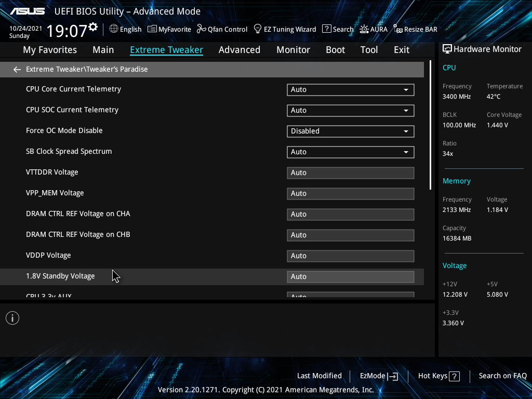Select the Force OC Mode Disable label
The width and height of the screenshot is (532, 399).
tap(64, 130)
